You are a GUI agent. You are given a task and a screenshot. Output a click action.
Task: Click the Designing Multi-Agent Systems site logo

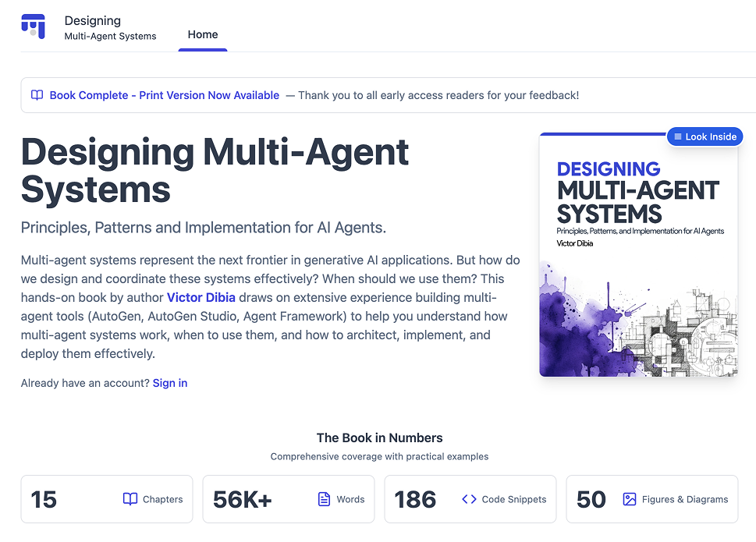coord(33,26)
